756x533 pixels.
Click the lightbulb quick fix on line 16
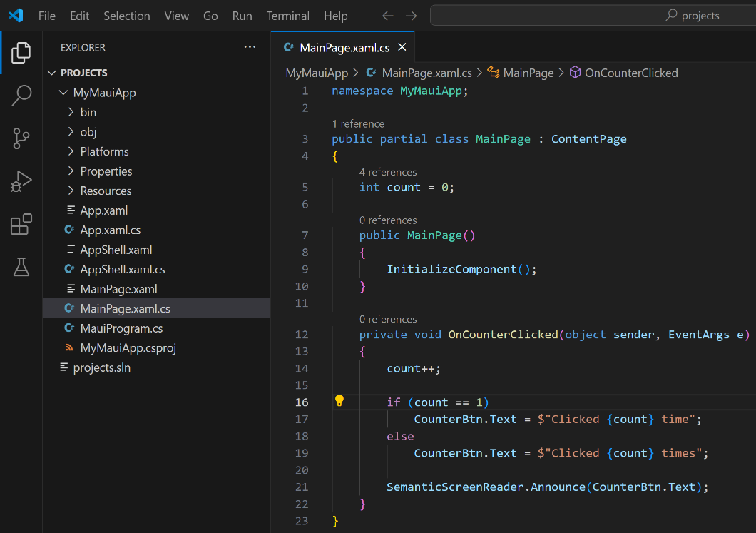point(339,401)
